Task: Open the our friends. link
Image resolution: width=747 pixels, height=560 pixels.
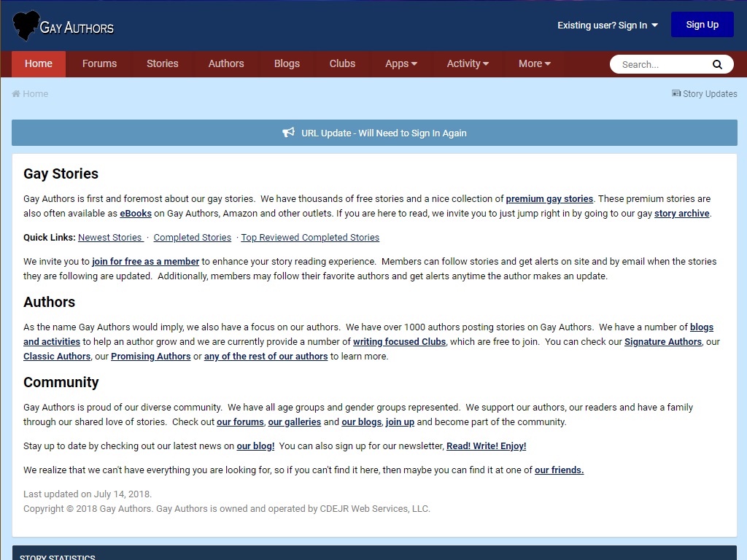Action: 560,470
